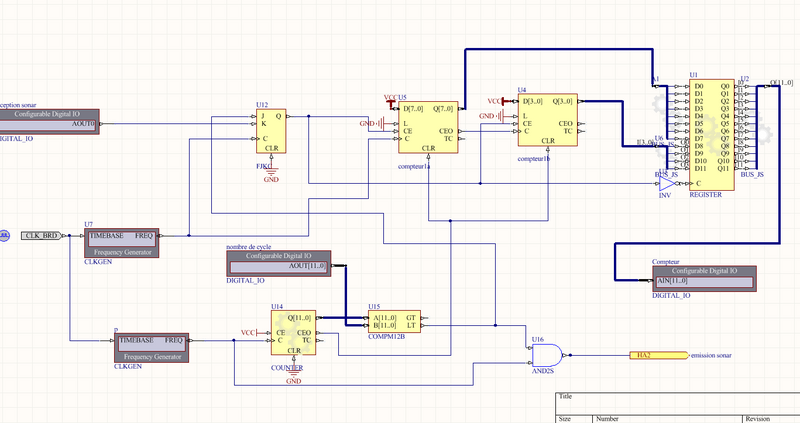The width and height of the screenshot is (800, 423).
Task: Select the reception sonar Configurable Digital IO
Action: pos(48,119)
